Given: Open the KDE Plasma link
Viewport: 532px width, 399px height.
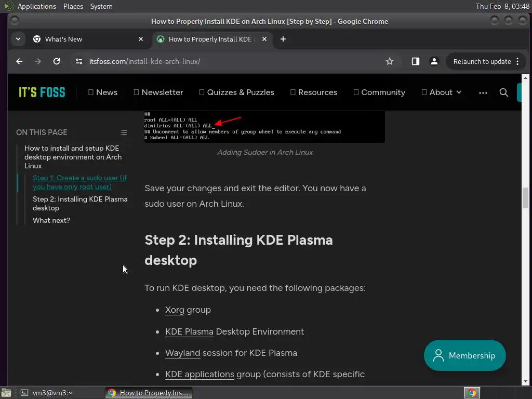Looking at the screenshot, I should tap(189, 331).
